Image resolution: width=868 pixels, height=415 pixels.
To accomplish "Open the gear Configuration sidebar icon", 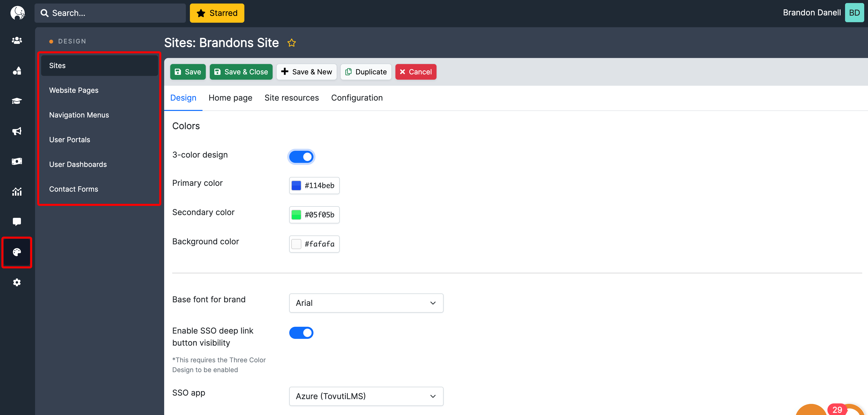I will coord(17,282).
